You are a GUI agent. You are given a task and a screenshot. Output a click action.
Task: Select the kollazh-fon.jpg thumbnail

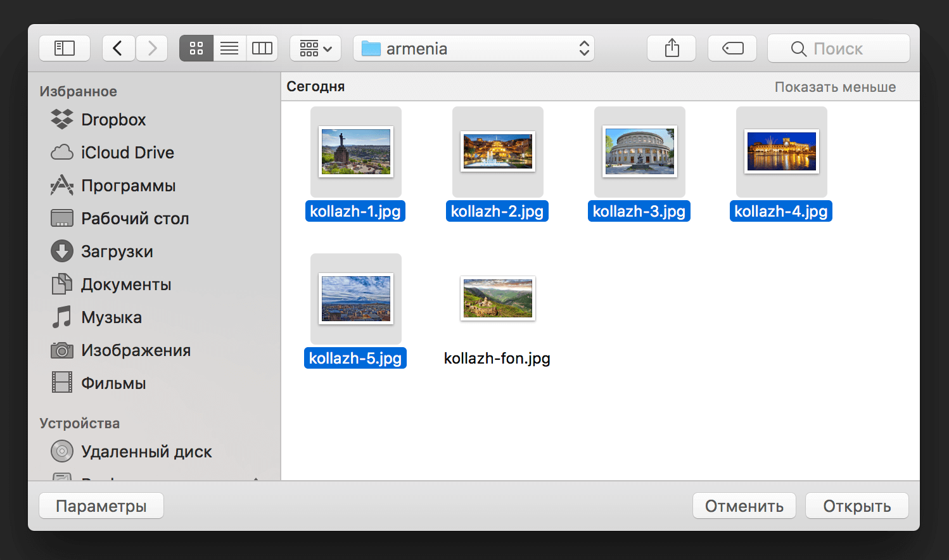coord(497,298)
